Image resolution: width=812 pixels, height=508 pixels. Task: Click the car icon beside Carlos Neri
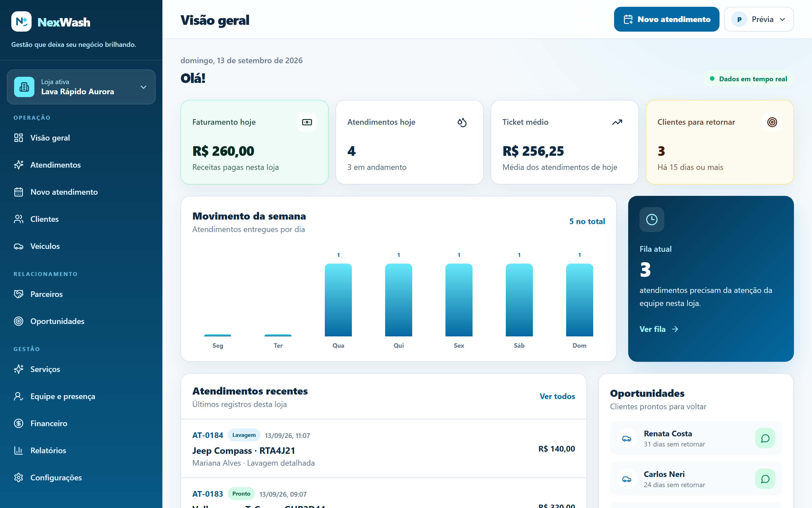[x=626, y=479]
